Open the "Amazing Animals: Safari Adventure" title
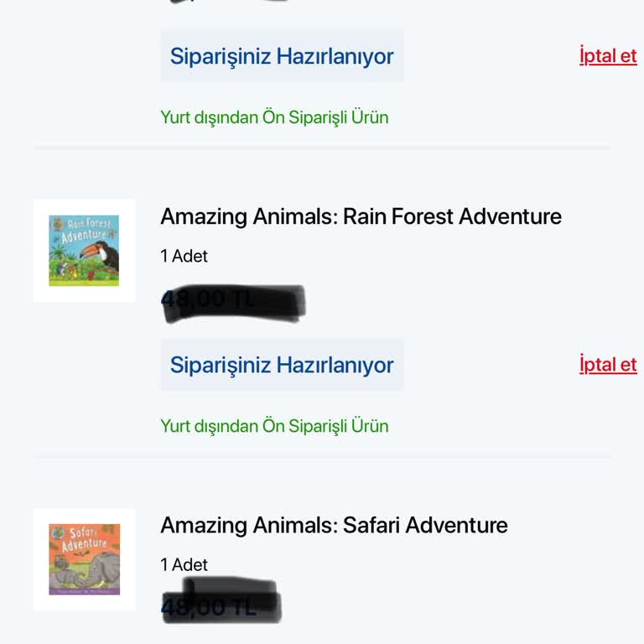The width and height of the screenshot is (644, 644). (334, 525)
